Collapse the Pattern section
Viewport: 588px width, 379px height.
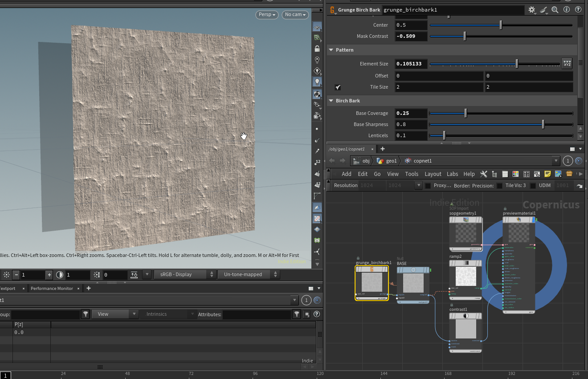coord(331,50)
